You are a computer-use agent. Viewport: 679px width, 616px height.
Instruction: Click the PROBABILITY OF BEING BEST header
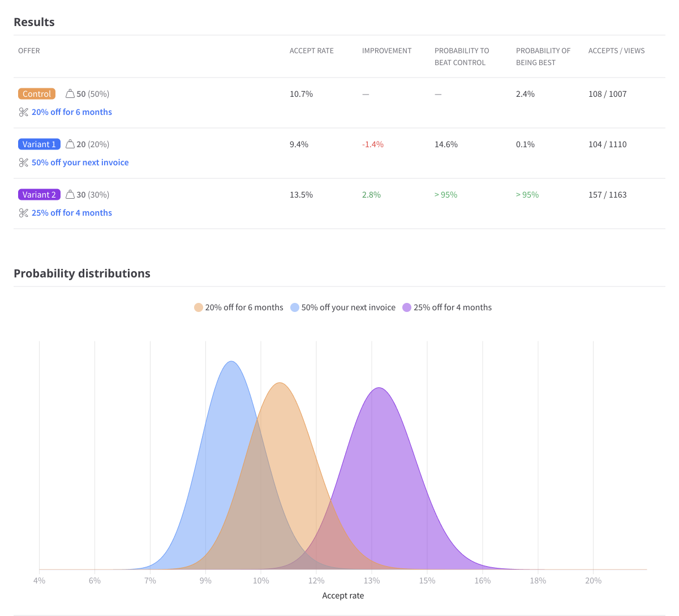(543, 56)
